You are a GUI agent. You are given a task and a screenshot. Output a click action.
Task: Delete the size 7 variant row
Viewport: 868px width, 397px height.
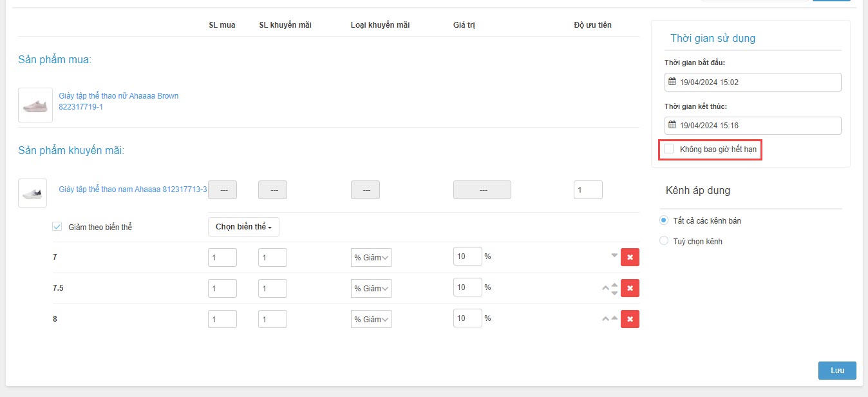[630, 257]
